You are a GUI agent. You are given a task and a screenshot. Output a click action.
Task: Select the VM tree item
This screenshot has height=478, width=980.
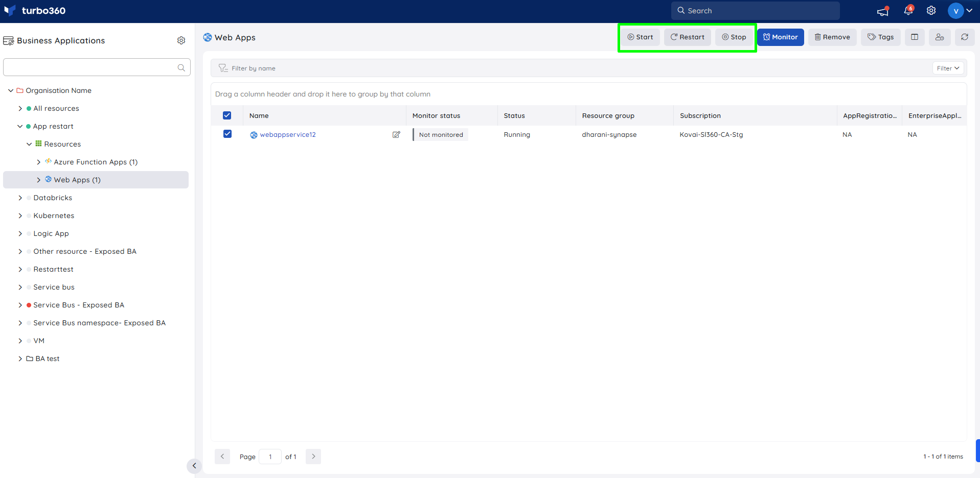tap(39, 341)
